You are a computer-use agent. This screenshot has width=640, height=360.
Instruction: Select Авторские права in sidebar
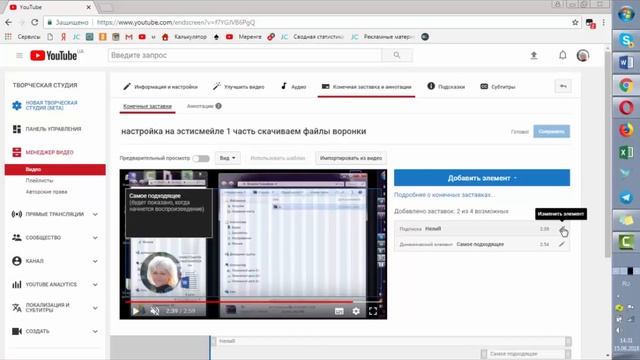[47, 192]
